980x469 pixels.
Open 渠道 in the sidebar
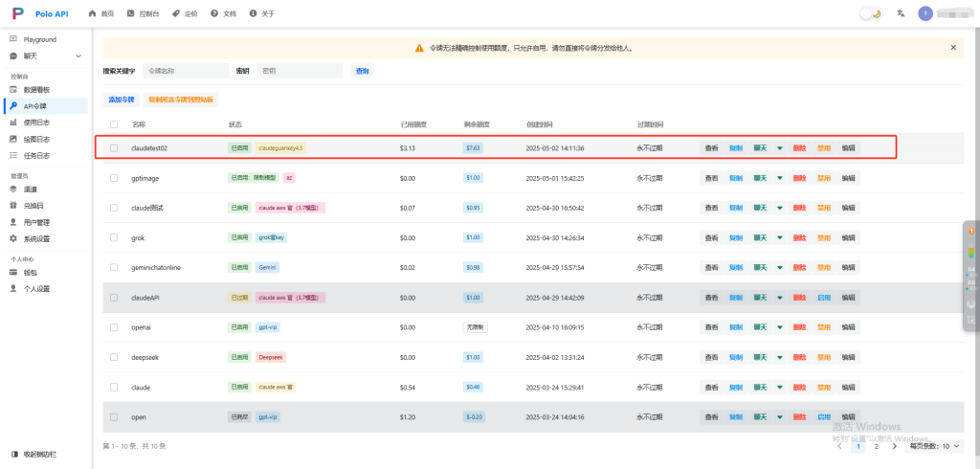click(x=30, y=189)
